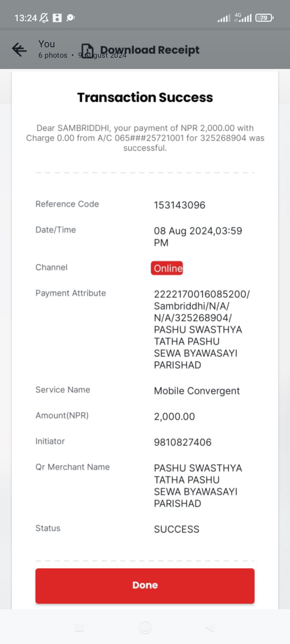Screen dimensions: 290x644
Task: Tap the red Online channel badge
Action: point(167,268)
